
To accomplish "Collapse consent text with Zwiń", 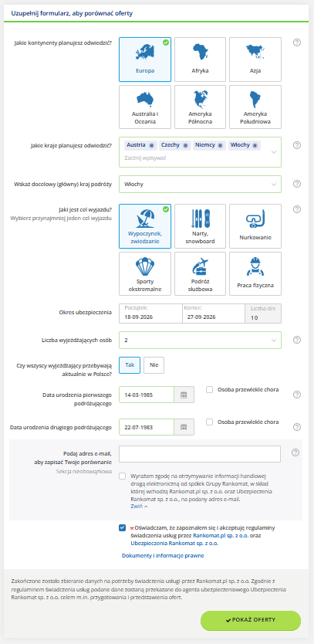I will [x=139, y=507].
